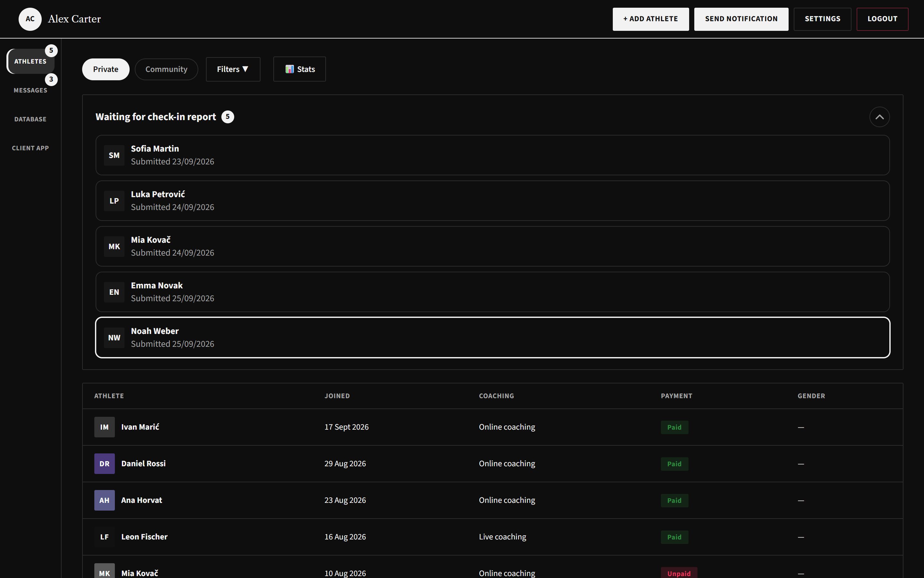Go to Database in the sidebar
The width and height of the screenshot is (924, 578).
point(30,119)
